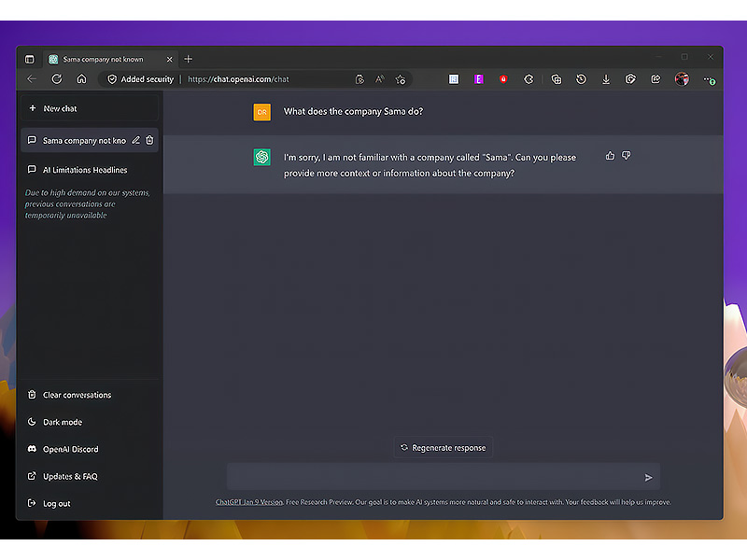
Task: Select the 'Sama company not known' browser tab
Action: click(110, 59)
